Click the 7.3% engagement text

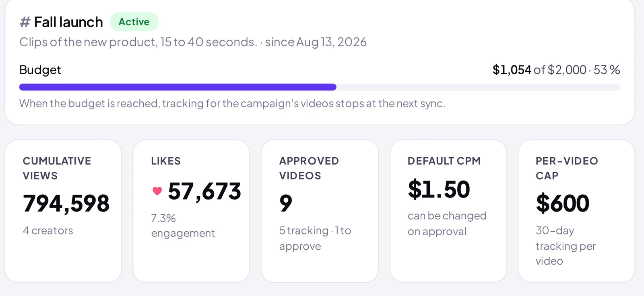tap(183, 226)
